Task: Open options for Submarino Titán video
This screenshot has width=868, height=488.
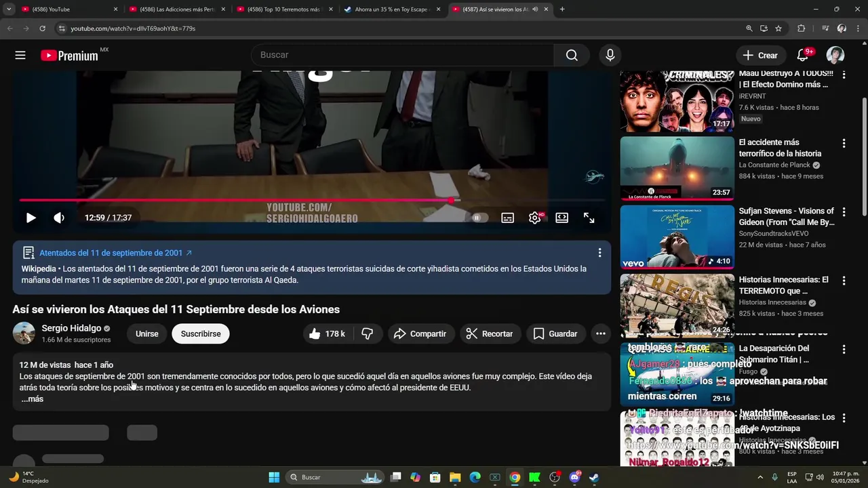Action: point(844,349)
